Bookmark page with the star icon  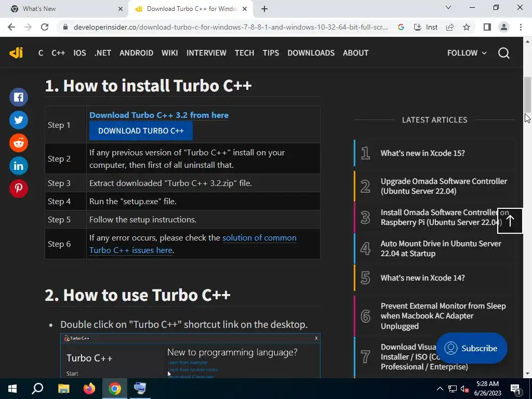(467, 27)
